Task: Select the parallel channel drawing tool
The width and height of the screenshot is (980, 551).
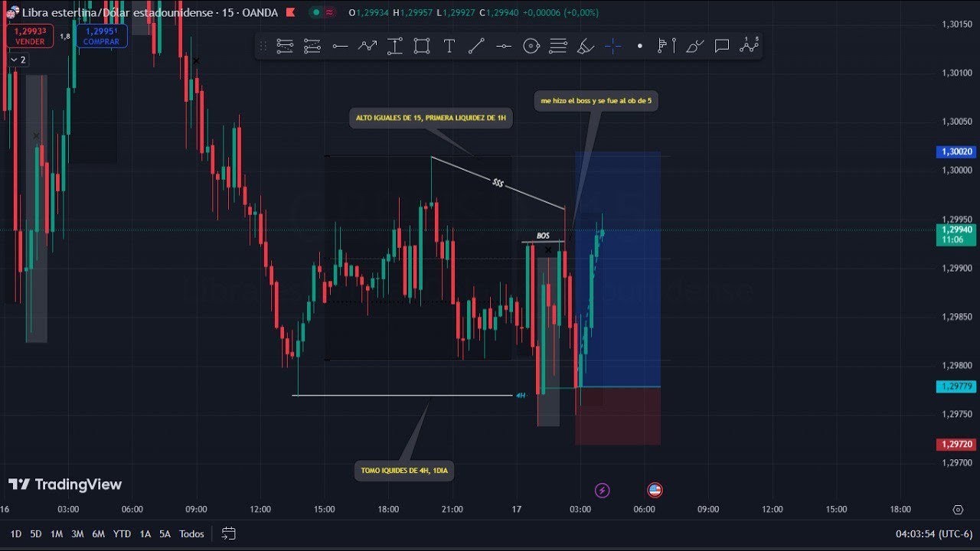Action: (x=285, y=46)
